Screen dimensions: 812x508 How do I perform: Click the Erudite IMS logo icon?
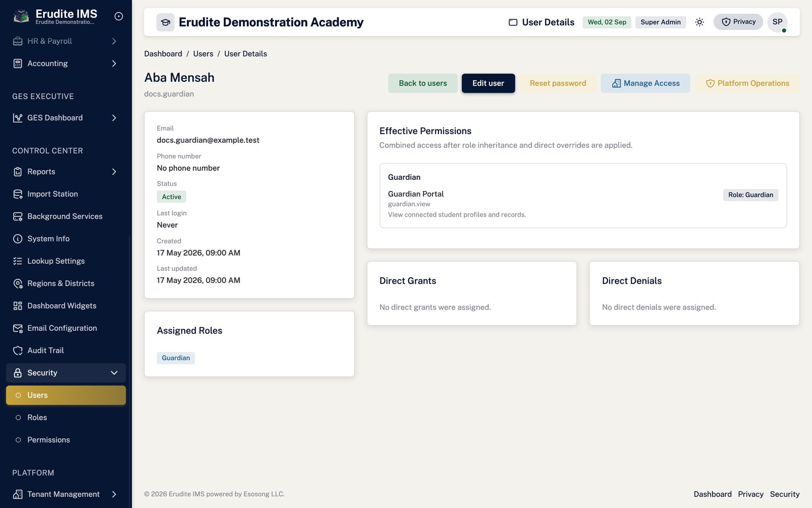point(21,16)
